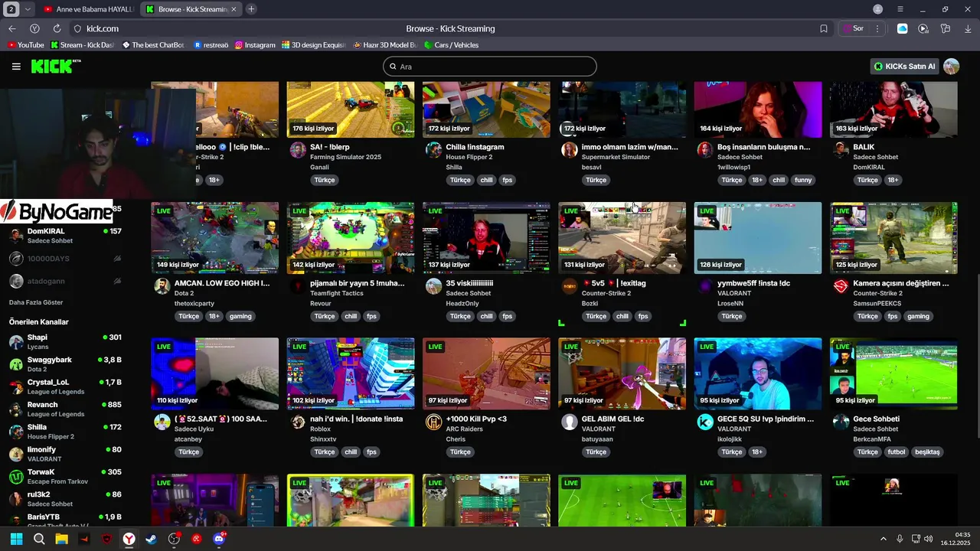This screenshot has width=980, height=551.
Task: Click thetoxicparty channel avatar
Action: [x=162, y=286]
